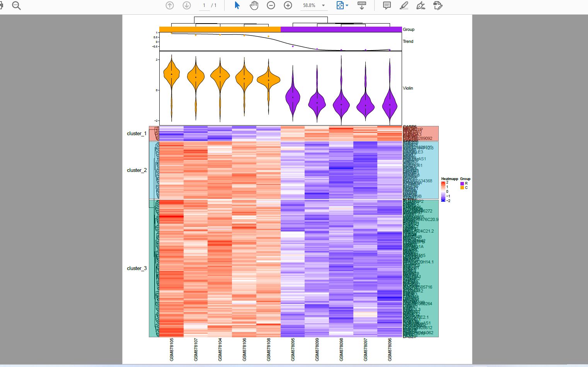
Task: Click sample label GSM878107
Action: [196, 350]
